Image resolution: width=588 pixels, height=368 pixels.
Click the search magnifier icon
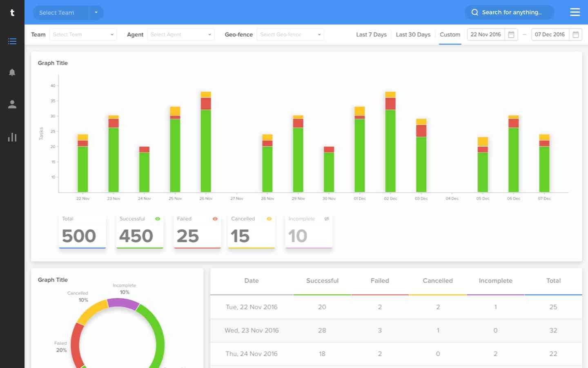click(475, 12)
